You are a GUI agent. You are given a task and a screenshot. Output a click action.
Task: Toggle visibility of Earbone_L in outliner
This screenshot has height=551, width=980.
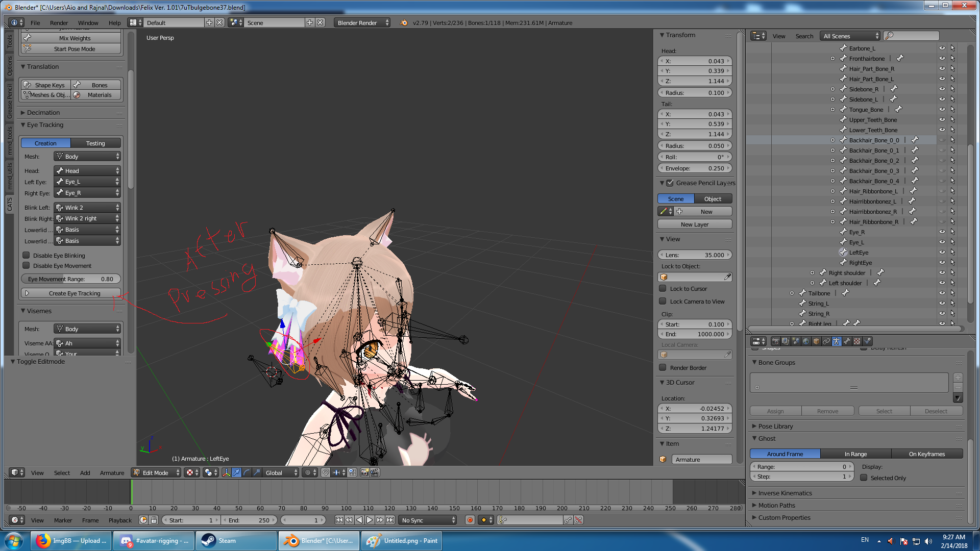coord(942,48)
